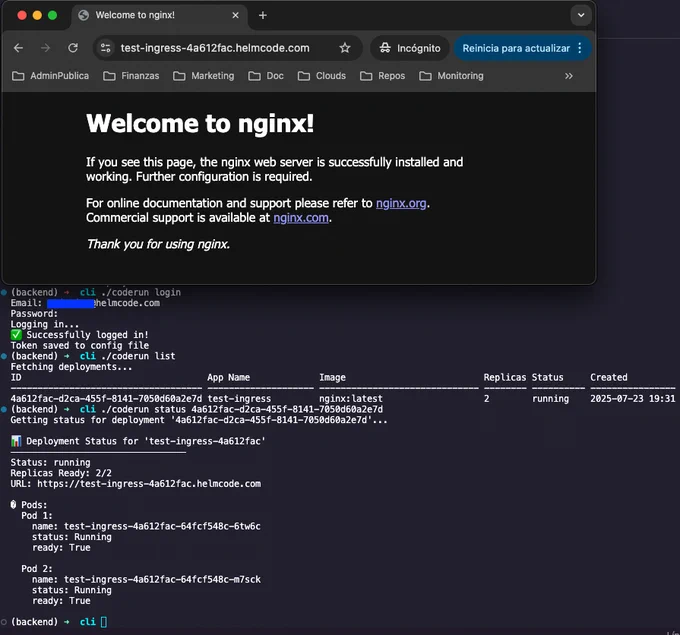The width and height of the screenshot is (680, 635).
Task: Click pod name ending in 6tw6c
Action: coord(162,526)
